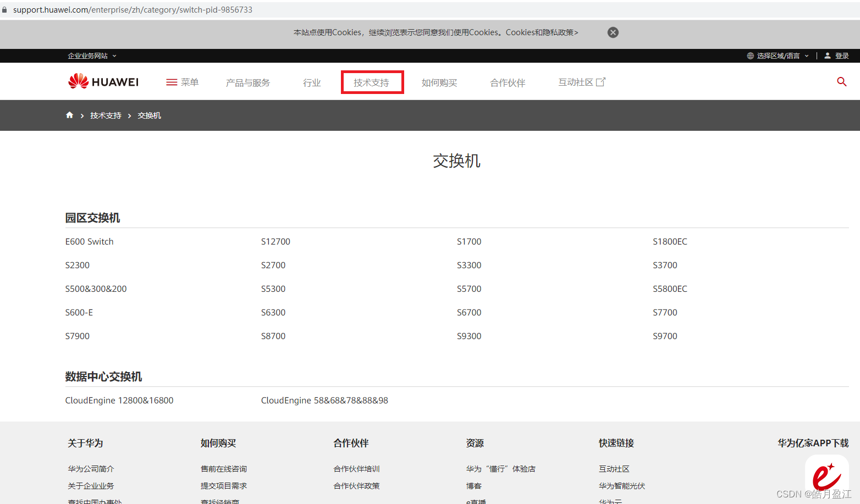
Task: Open the 合作伙伴 nav menu
Action: [508, 82]
